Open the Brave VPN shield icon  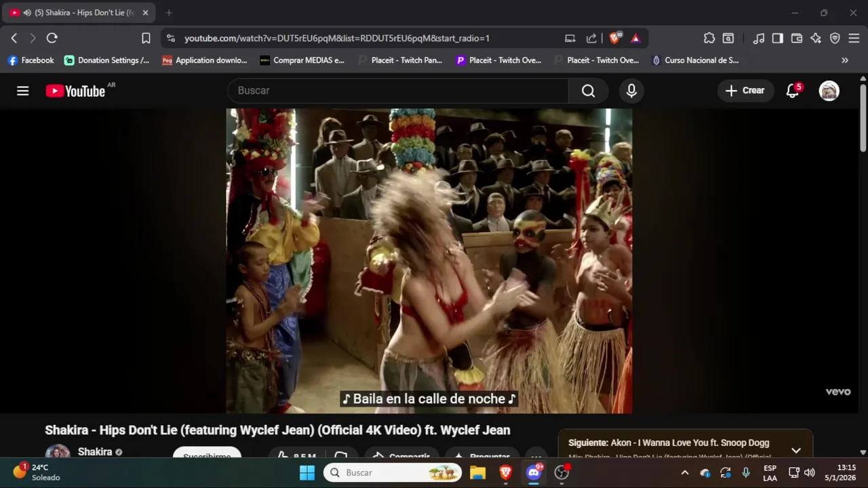tap(835, 39)
